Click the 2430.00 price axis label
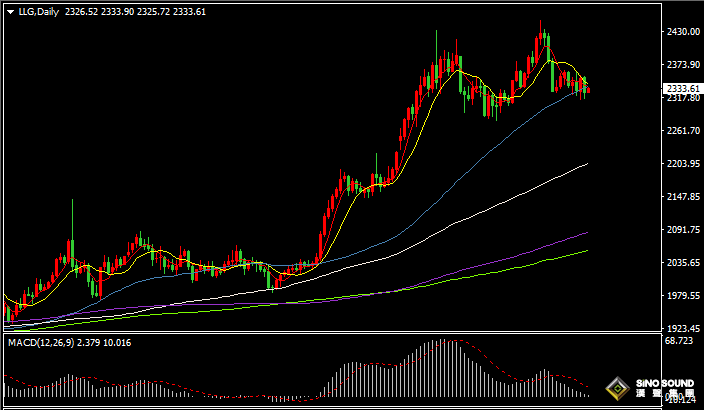Image resolution: width=704 pixels, height=410 pixels. [681, 32]
